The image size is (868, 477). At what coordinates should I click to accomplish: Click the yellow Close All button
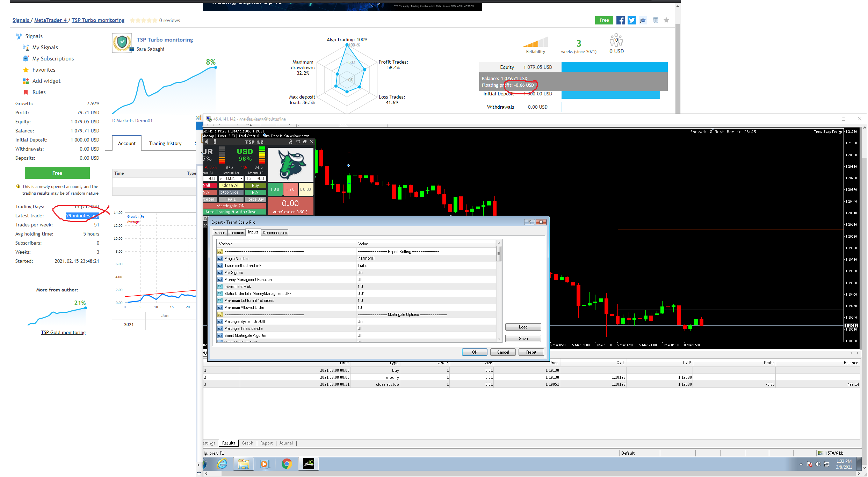(231, 186)
